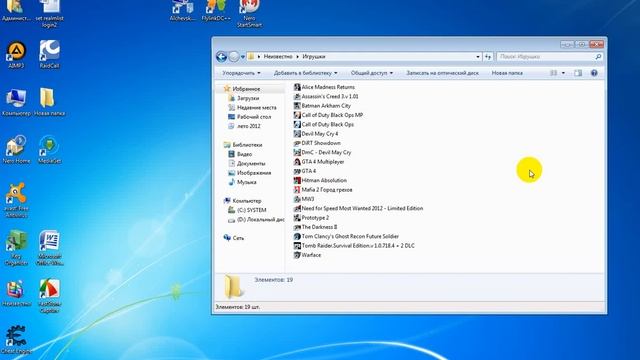Image resolution: width=640 pixels, height=360 pixels.
Task: Select Microsoft Office Word desktop icon
Action: click(x=49, y=248)
